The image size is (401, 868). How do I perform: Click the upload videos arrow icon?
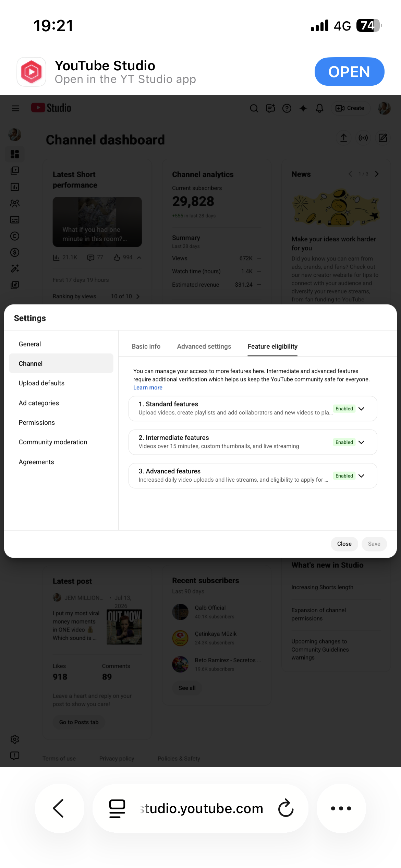(x=344, y=138)
